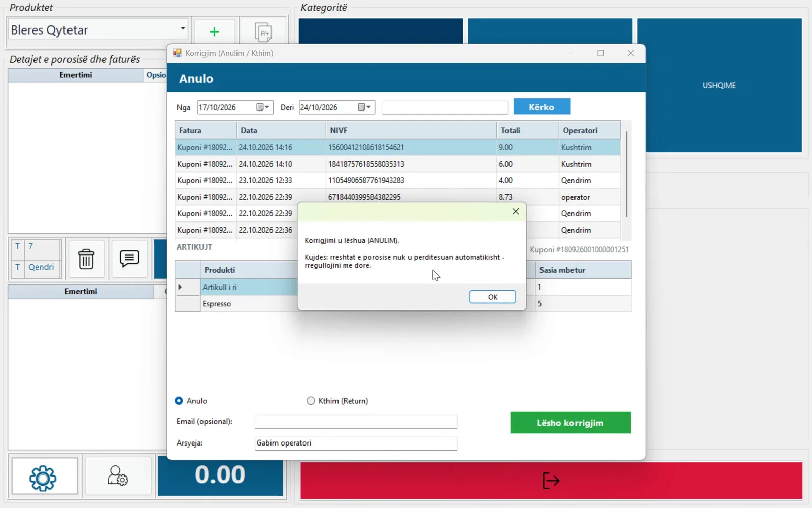Click the USHQIME category tile
The width and height of the screenshot is (812, 508).
[719, 85]
